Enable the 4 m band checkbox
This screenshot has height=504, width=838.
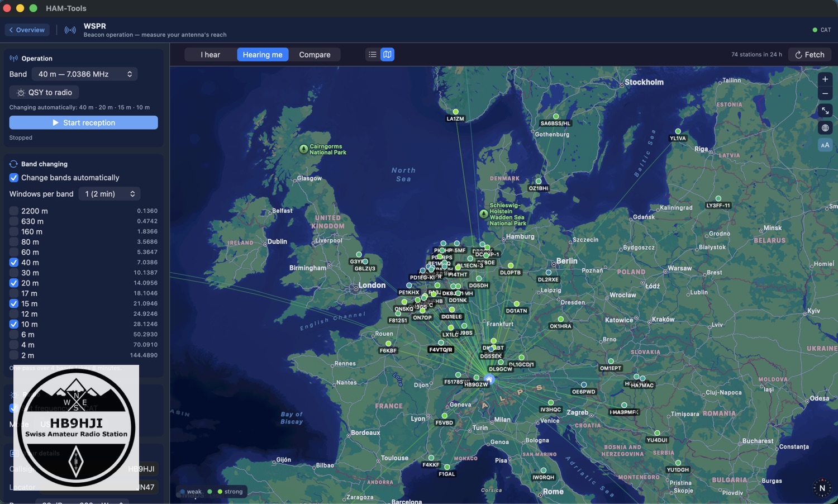pyautogui.click(x=14, y=345)
